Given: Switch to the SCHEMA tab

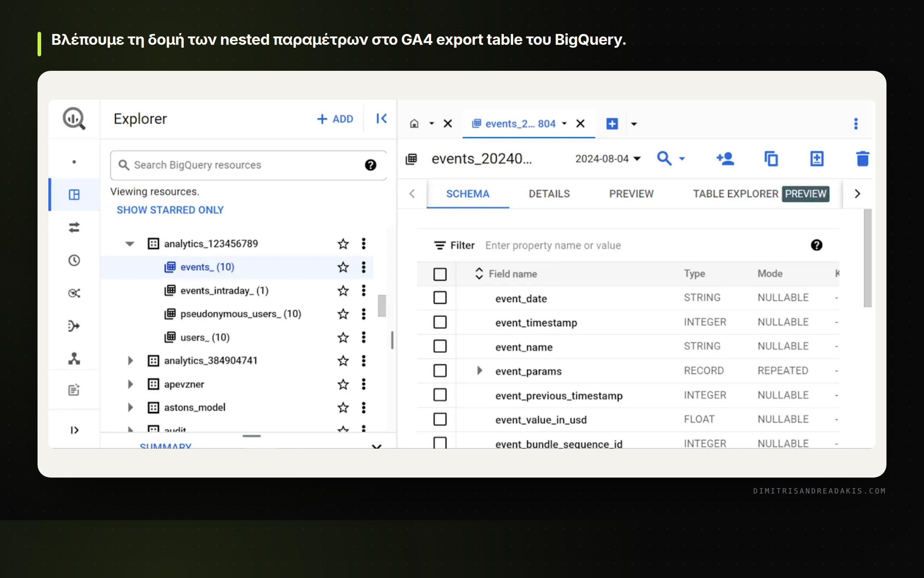Looking at the screenshot, I should 468,194.
